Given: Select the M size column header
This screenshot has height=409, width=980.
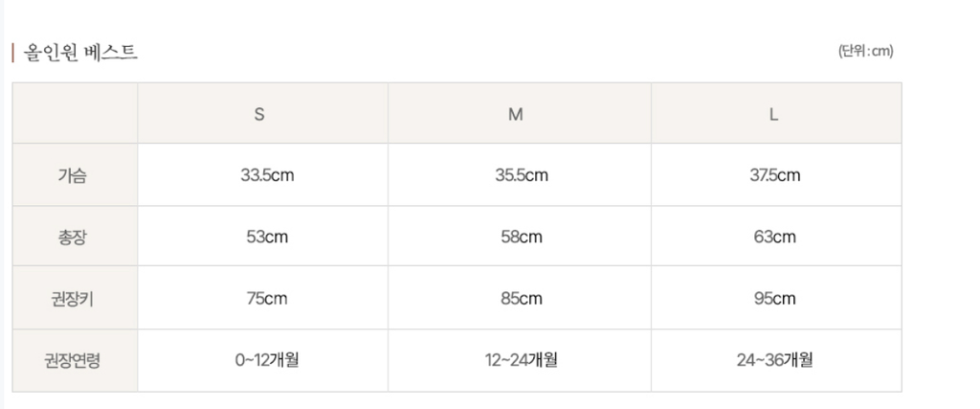Looking at the screenshot, I should tap(515, 114).
